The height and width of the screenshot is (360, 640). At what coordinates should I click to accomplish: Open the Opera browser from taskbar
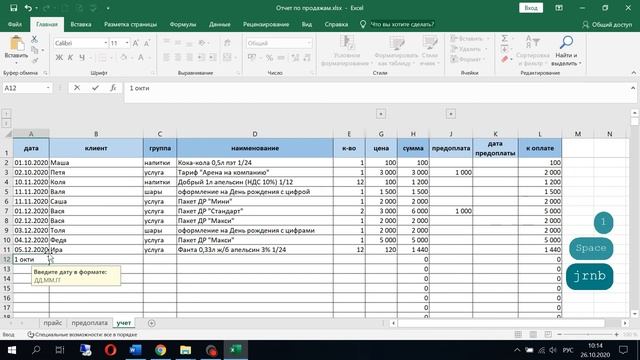coord(110,350)
